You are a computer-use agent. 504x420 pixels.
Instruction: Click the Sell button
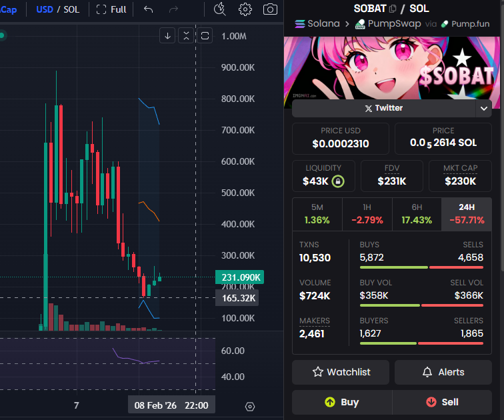pyautogui.click(x=442, y=402)
